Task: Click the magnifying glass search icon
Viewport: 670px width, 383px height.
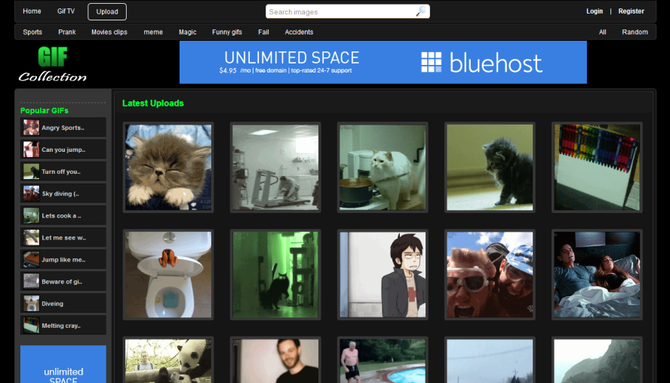Action: (x=420, y=12)
